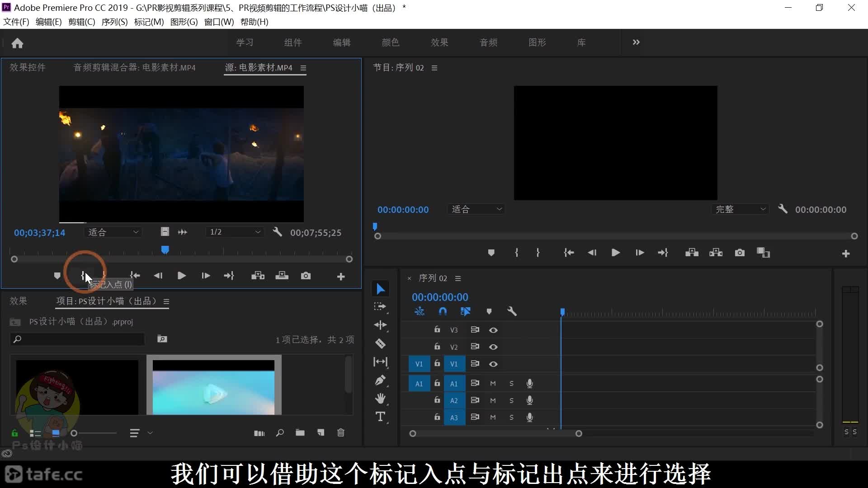Open comparison view in program monitor
This screenshot has height=488, width=868.
[764, 253]
